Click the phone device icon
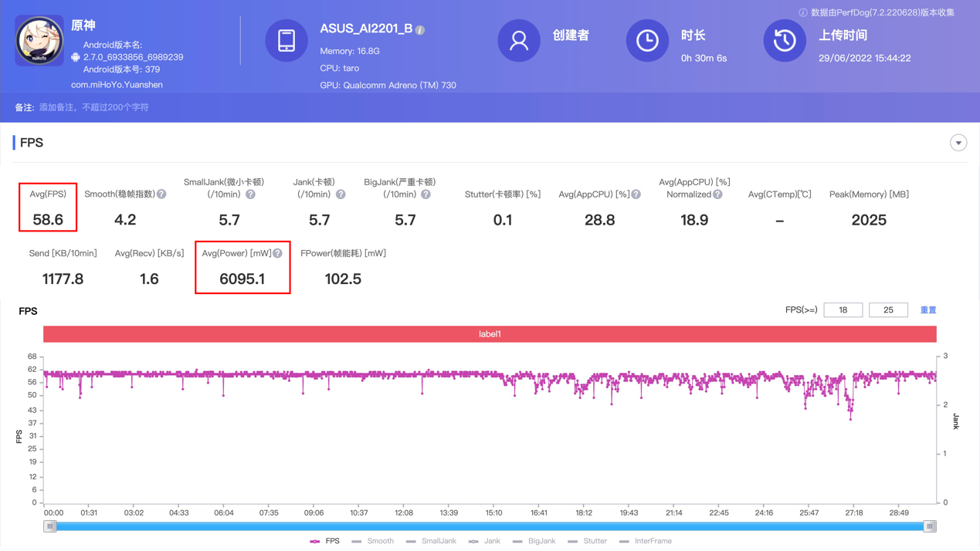Screen dimensions: 980x551 click(287, 41)
